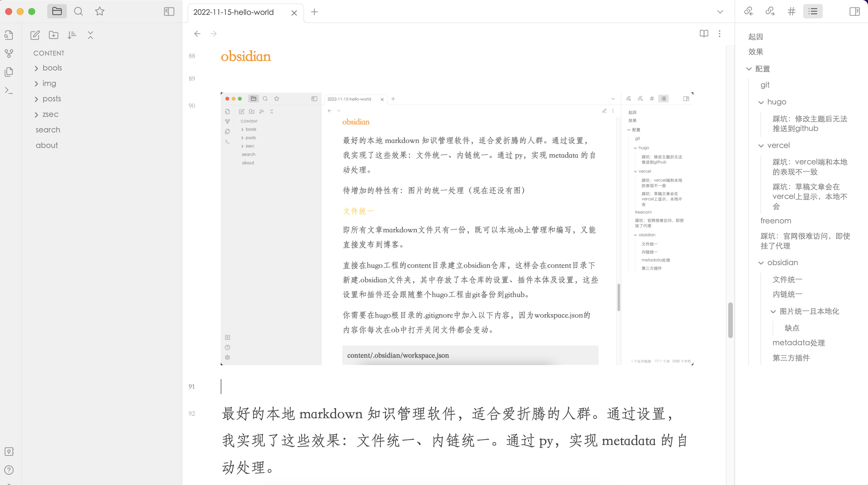Viewport: 868px width, 485px height.
Task: Click the embedded screenshot image in the note
Action: (x=457, y=229)
